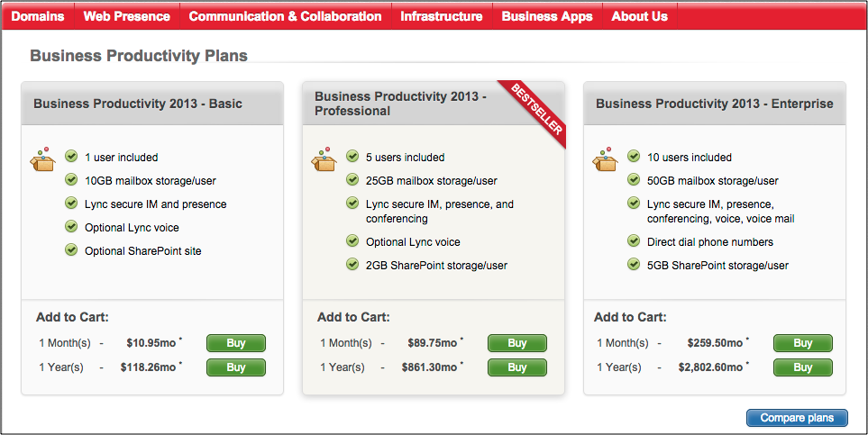Click the red Bestseller ribbon badge
The height and width of the screenshot is (435, 868).
[x=537, y=110]
